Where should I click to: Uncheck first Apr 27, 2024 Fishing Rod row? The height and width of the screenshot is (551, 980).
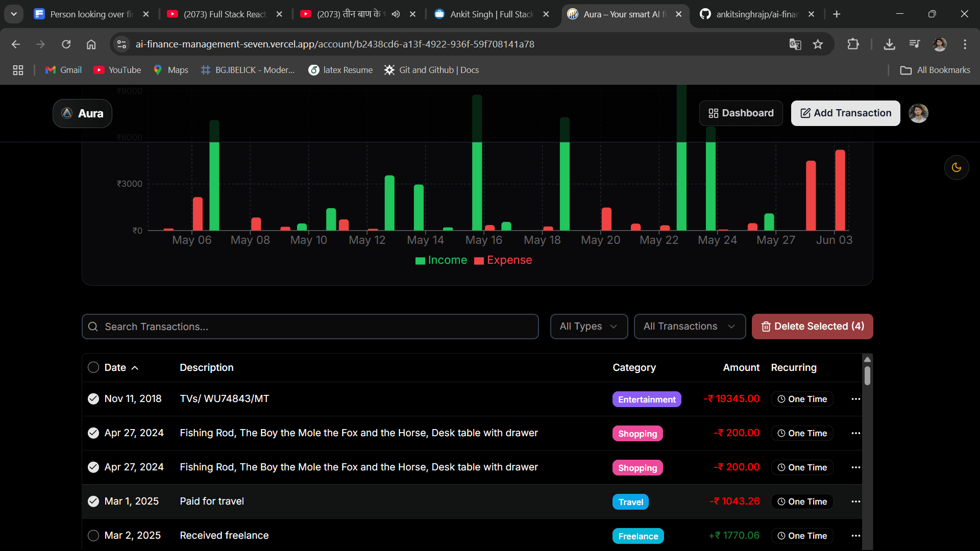pos(93,433)
